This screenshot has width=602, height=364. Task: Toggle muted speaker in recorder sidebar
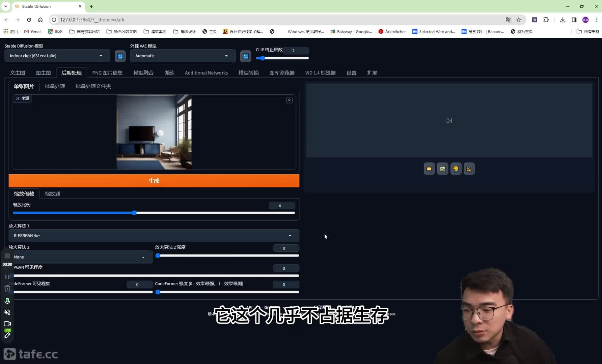coord(7,312)
